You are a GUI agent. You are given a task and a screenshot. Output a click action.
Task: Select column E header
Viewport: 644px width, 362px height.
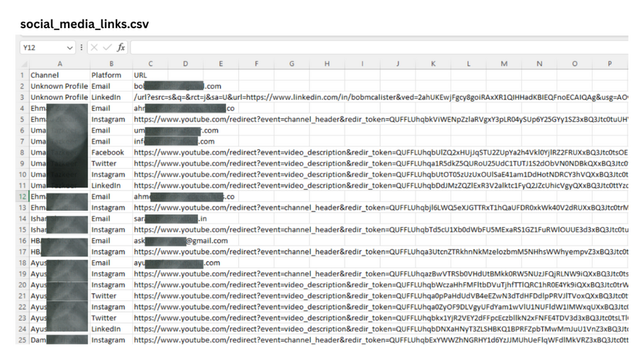point(220,63)
